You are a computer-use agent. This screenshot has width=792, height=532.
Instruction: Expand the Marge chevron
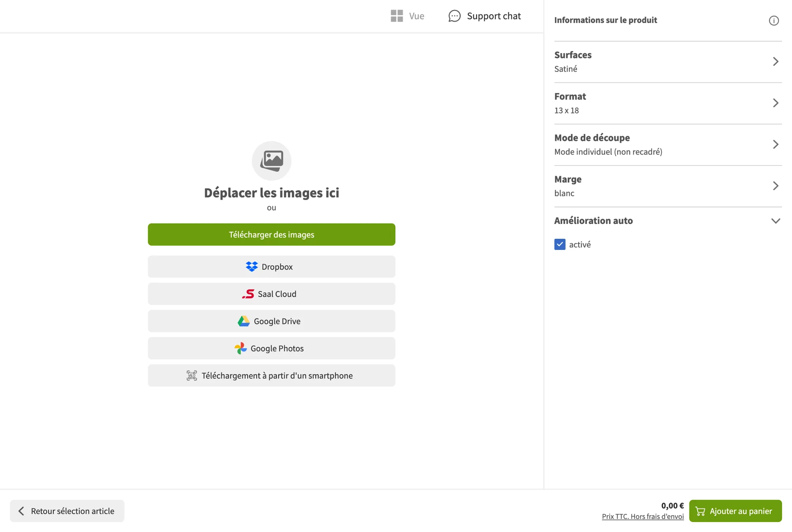775,186
